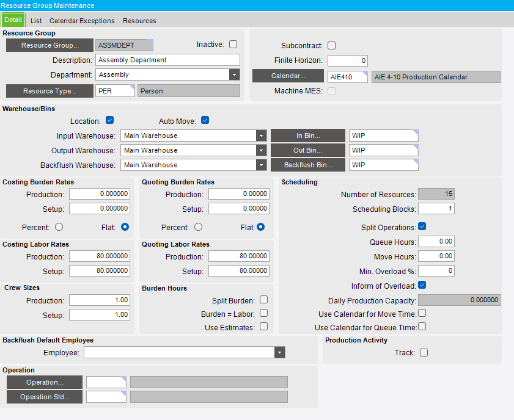Viewport: 514px width, 420px height.
Task: Disable the Split Operations checkbox
Action: (x=422, y=226)
